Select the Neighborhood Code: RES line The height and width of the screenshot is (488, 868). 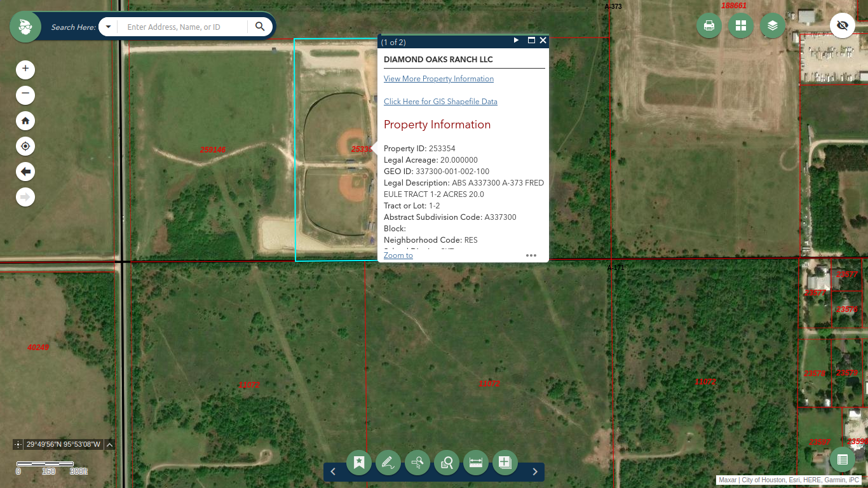point(431,240)
